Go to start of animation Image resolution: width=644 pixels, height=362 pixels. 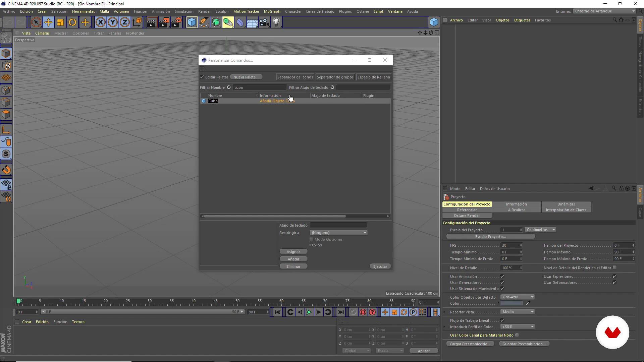point(277,312)
